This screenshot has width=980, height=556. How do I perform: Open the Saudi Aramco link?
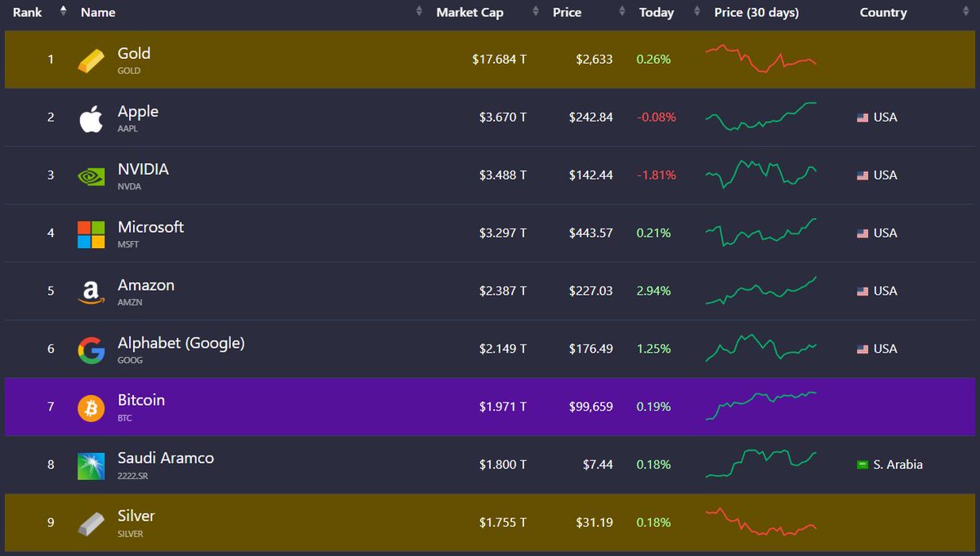(x=166, y=458)
